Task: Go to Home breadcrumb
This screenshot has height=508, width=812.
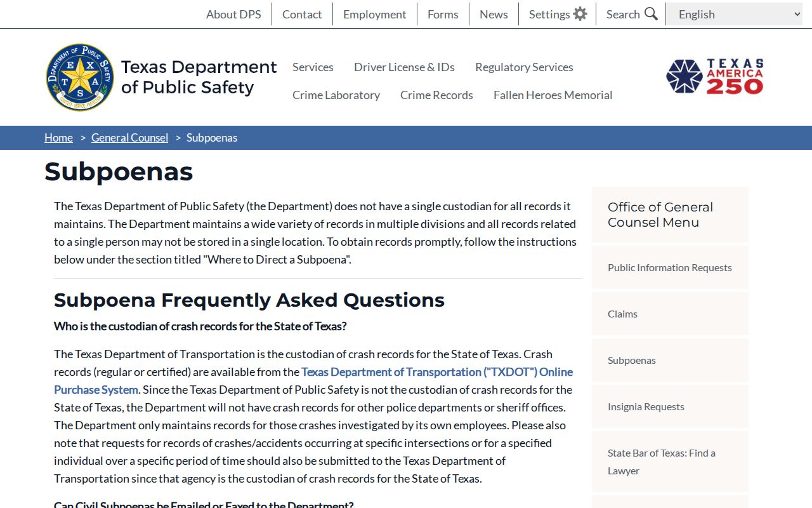Action: pos(58,138)
